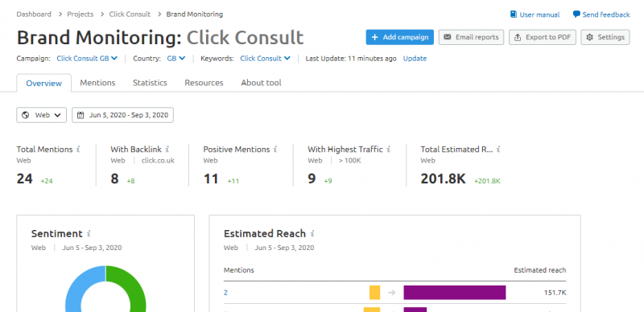Click the Total Mentions value 24
Image resolution: width=644 pixels, height=312 pixels.
25,179
